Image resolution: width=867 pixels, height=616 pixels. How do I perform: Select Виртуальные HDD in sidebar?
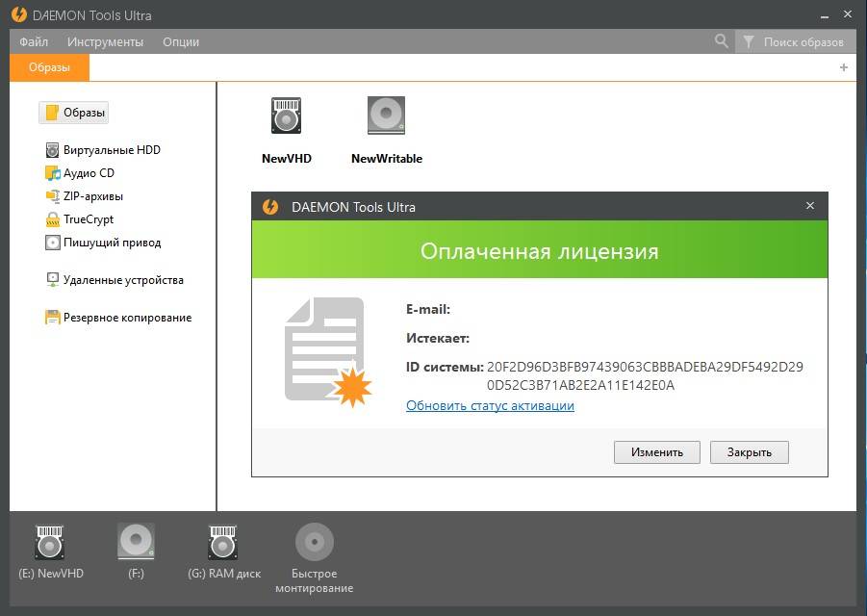[x=112, y=150]
